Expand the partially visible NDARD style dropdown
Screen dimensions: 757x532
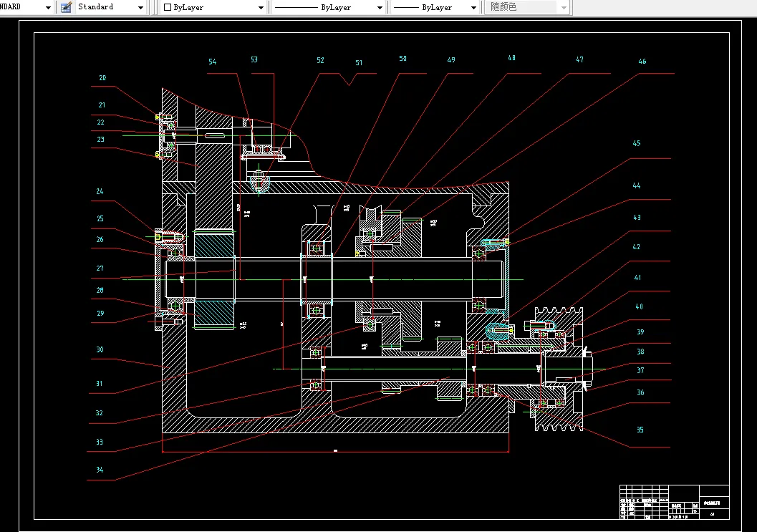[x=26, y=7]
